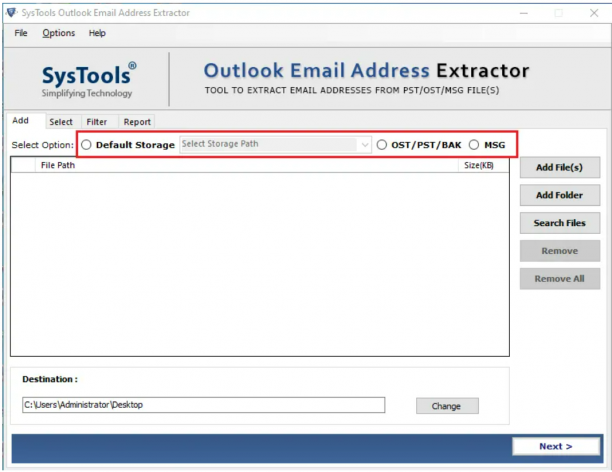This screenshot has width=612, height=472.
Task: Click the SysTools logo in header
Action: click(89, 80)
